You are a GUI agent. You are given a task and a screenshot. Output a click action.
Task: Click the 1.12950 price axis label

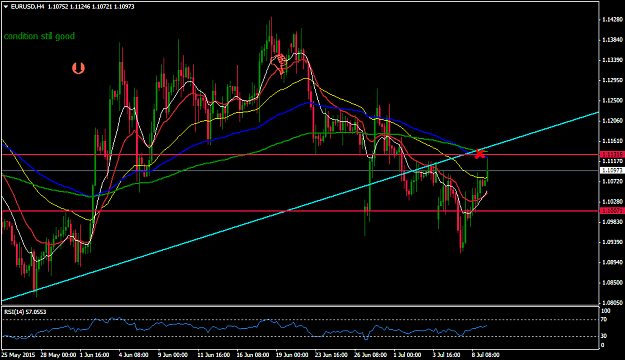pos(613,80)
